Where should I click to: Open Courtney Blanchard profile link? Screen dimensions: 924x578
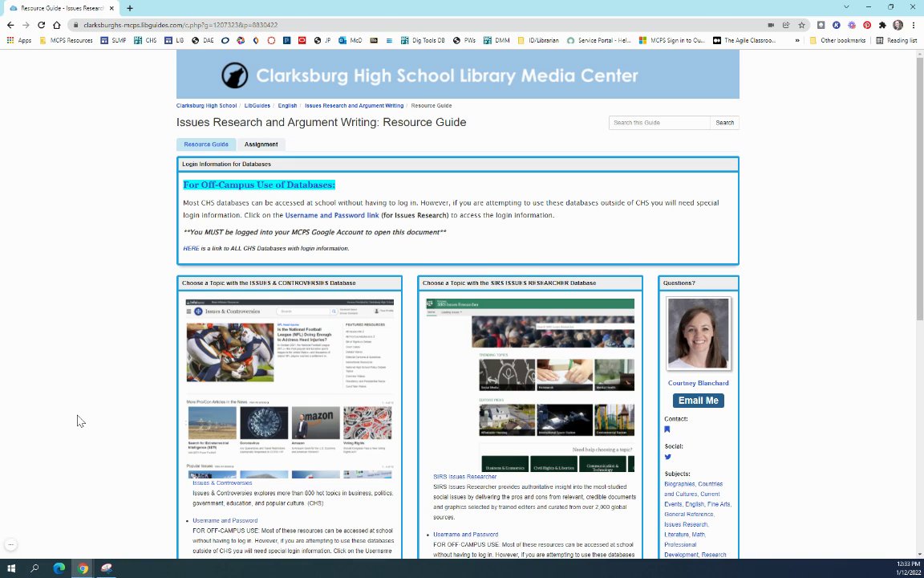pyautogui.click(x=699, y=384)
